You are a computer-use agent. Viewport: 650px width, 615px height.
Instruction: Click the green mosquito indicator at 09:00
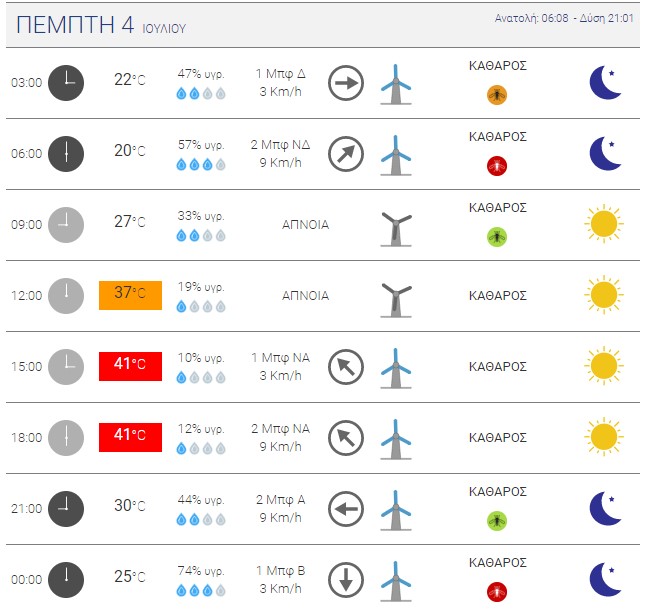pos(497,237)
